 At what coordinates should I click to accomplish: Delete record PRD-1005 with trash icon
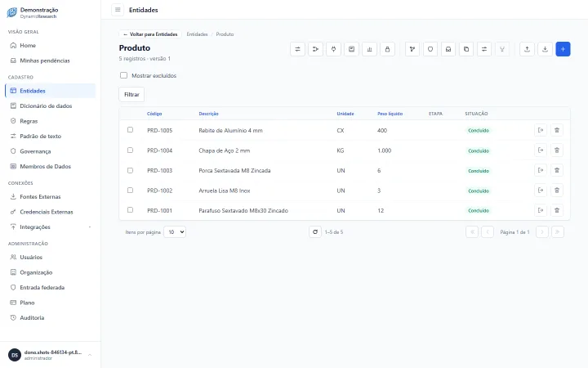(557, 130)
